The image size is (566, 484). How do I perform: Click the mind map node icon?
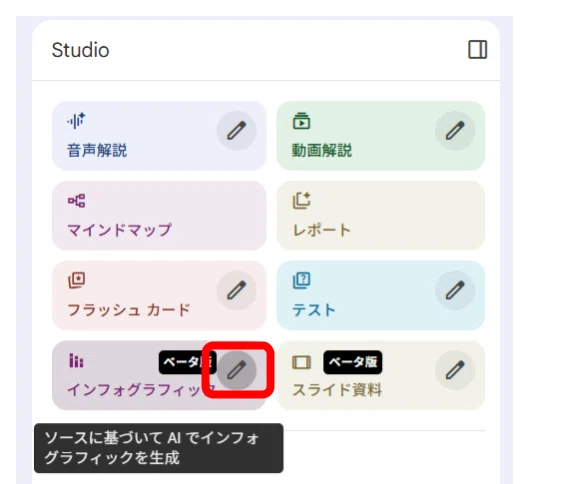(x=77, y=201)
